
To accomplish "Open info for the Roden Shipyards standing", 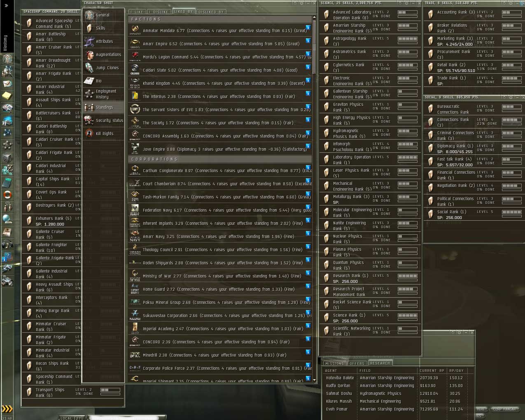I will (308, 260).
